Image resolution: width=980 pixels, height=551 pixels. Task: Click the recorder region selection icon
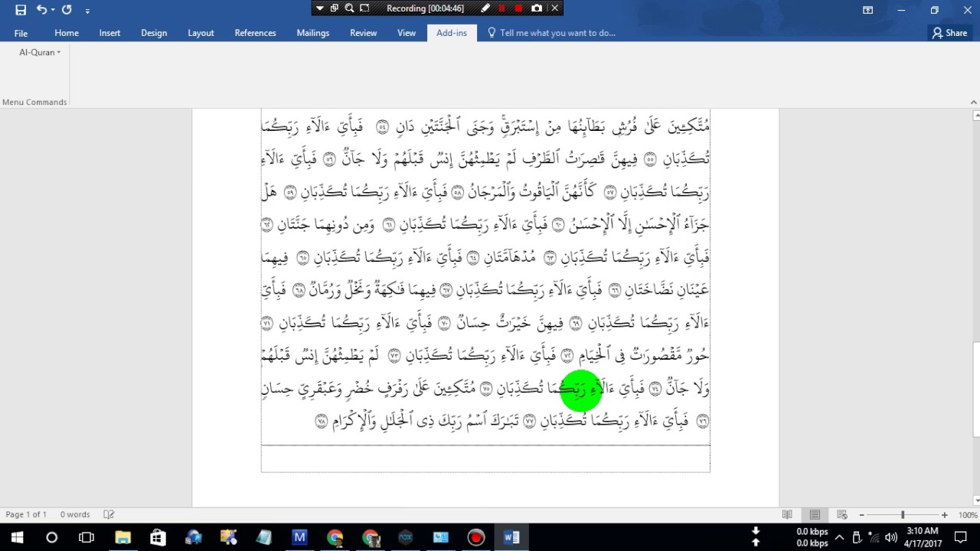pos(364,8)
